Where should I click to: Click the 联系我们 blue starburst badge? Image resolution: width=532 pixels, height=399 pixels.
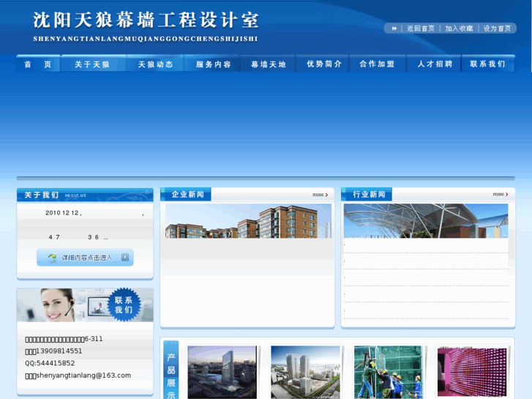[124, 305]
